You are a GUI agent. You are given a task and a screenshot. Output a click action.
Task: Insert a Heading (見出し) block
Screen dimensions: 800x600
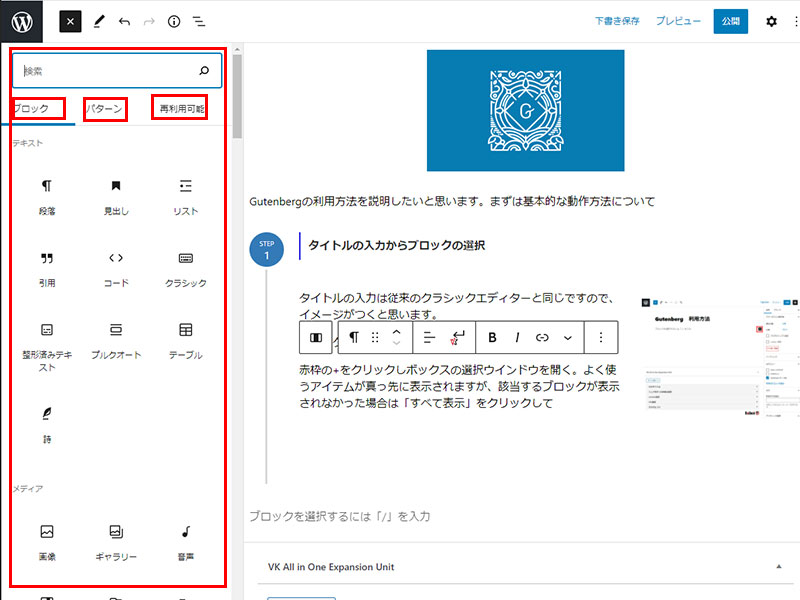click(x=116, y=194)
